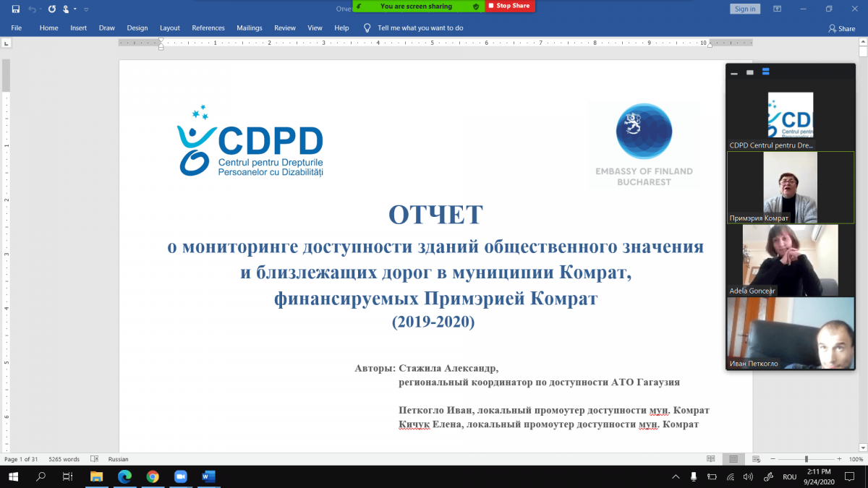
Task: Switch to Print Layout view
Action: (733, 459)
